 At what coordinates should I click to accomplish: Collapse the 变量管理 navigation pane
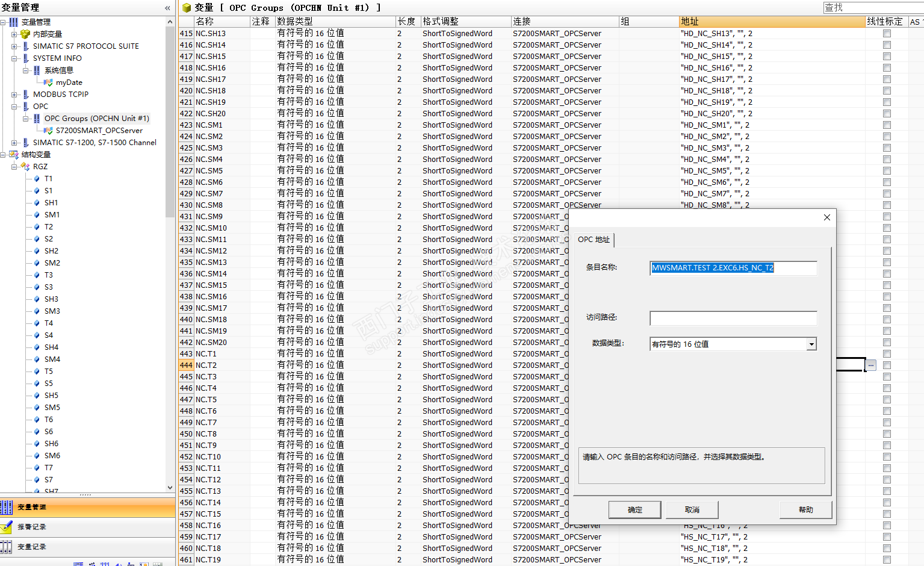pos(167,8)
